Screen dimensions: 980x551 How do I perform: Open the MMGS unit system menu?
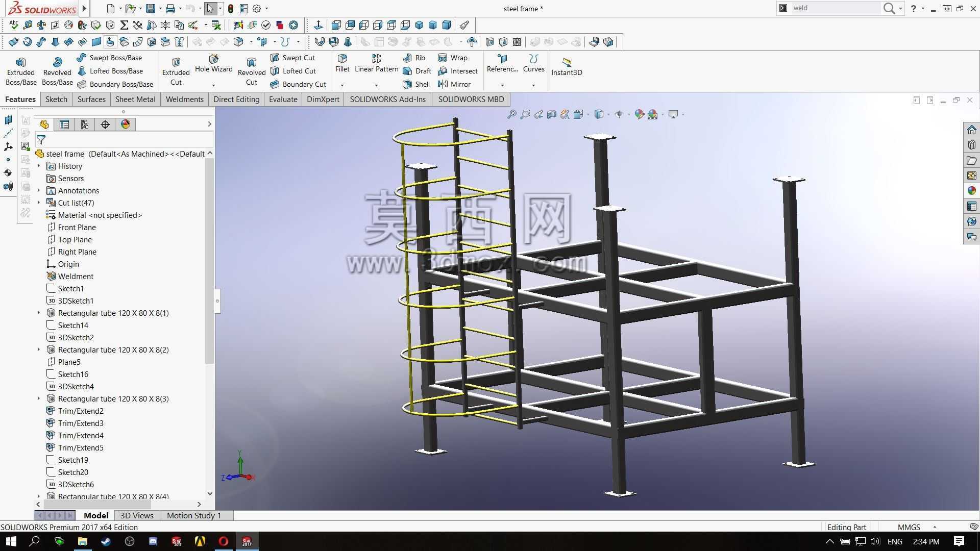pos(916,527)
